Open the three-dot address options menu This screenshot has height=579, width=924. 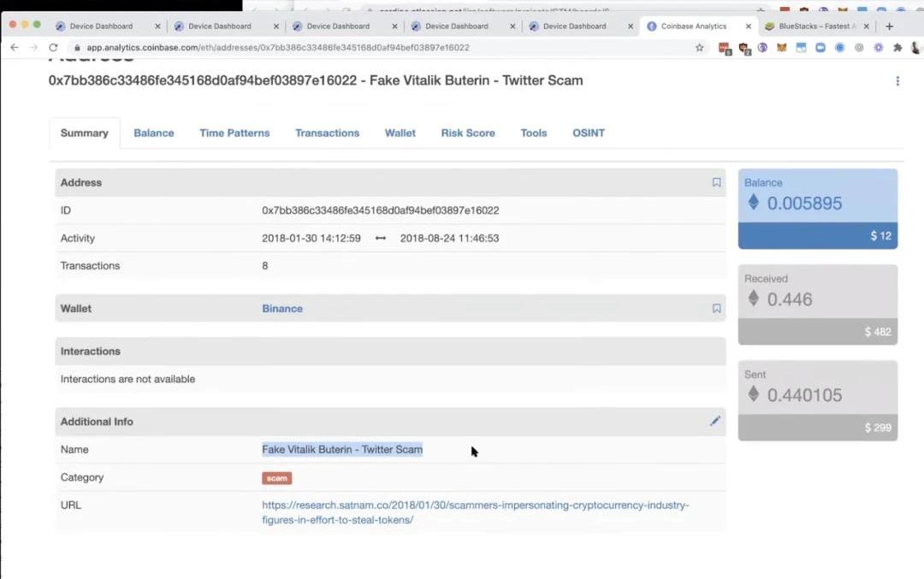[897, 81]
